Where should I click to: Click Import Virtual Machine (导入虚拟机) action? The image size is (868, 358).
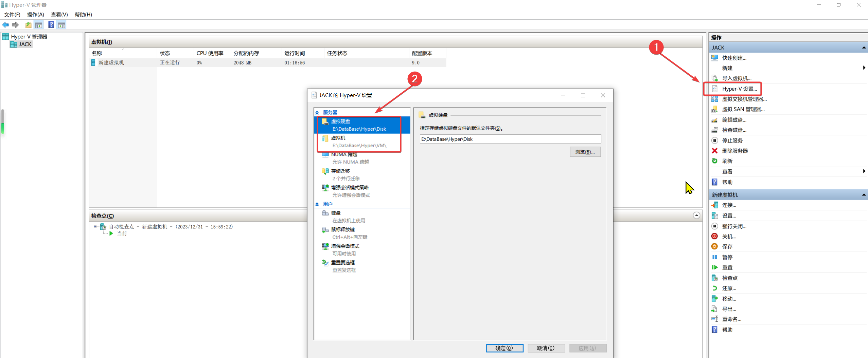pyautogui.click(x=736, y=78)
